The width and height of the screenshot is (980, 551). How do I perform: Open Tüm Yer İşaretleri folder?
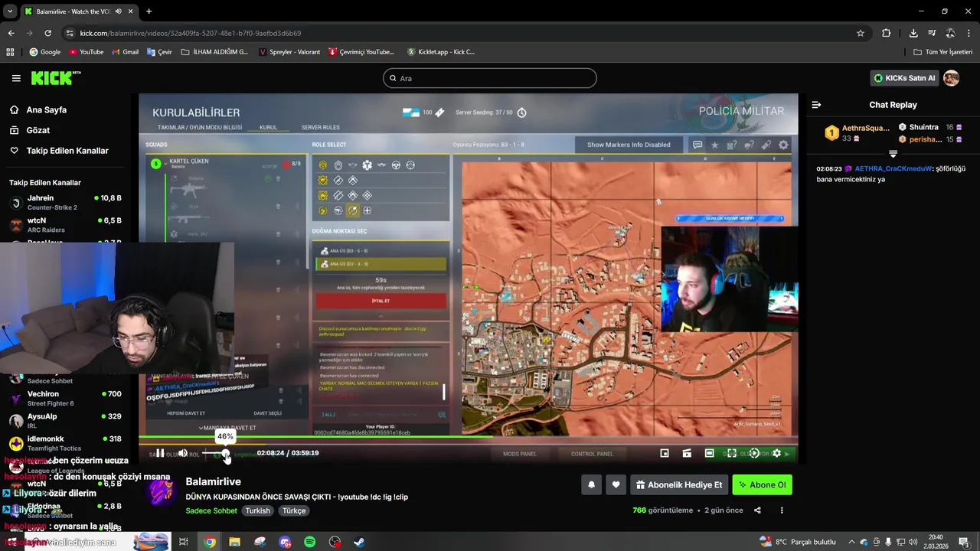(943, 52)
